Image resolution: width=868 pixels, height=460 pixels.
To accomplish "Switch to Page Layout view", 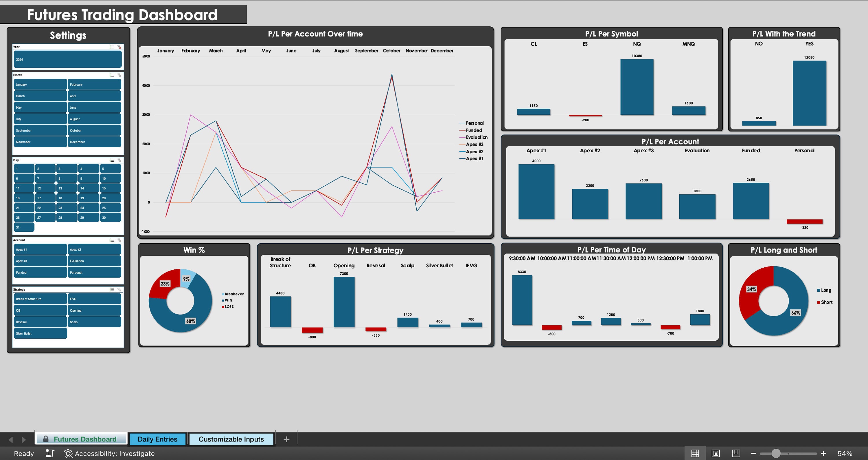I will pyautogui.click(x=715, y=453).
